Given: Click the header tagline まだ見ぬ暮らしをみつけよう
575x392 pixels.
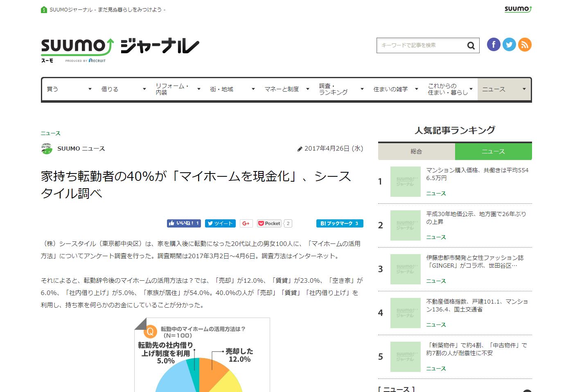Looking at the screenshot, I should (130, 9).
